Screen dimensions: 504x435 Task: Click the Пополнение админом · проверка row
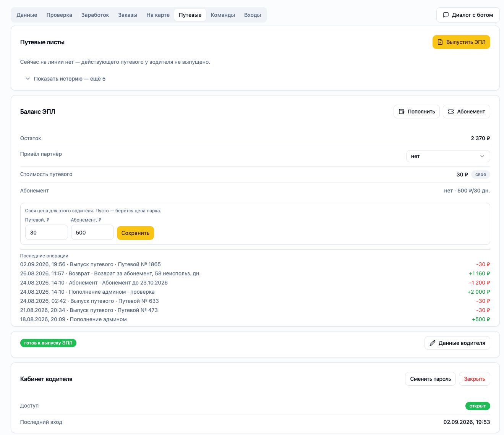pos(255,292)
